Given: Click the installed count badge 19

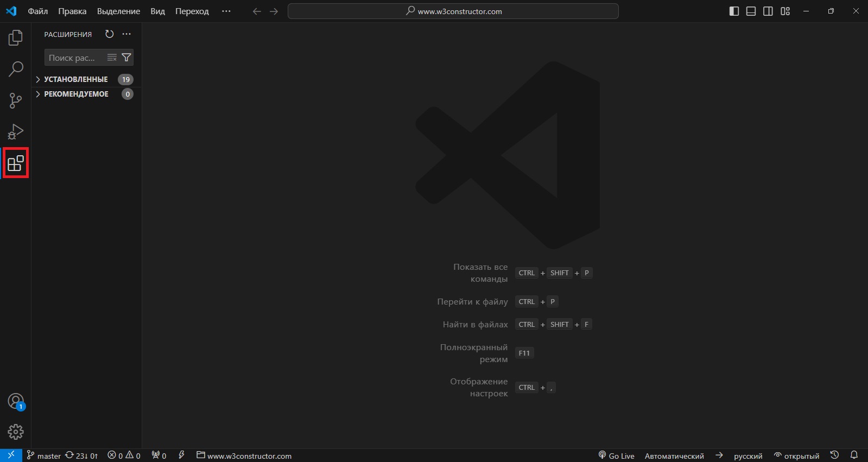Looking at the screenshot, I should click(x=126, y=79).
